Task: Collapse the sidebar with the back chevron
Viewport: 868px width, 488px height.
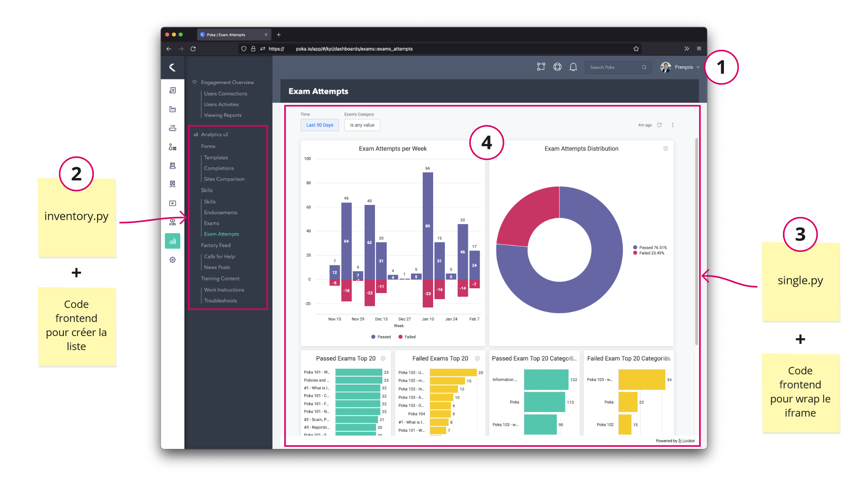Action: (x=172, y=67)
